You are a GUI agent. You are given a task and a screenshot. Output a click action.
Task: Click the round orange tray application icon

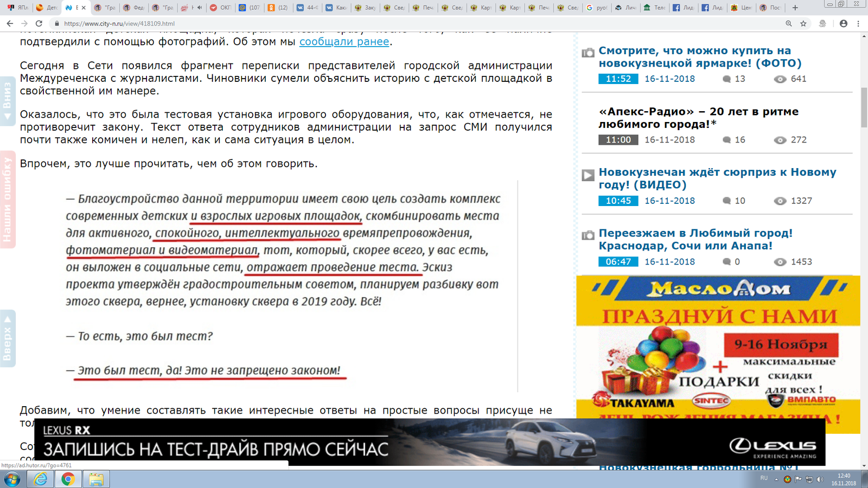(788, 479)
